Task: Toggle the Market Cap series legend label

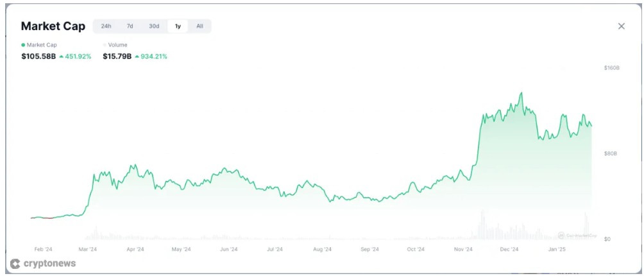Action: point(42,45)
